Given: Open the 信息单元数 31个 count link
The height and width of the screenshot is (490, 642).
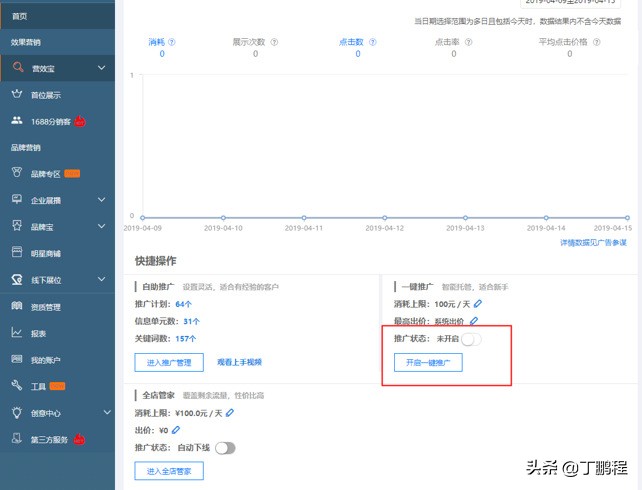Looking at the screenshot, I should (192, 321).
